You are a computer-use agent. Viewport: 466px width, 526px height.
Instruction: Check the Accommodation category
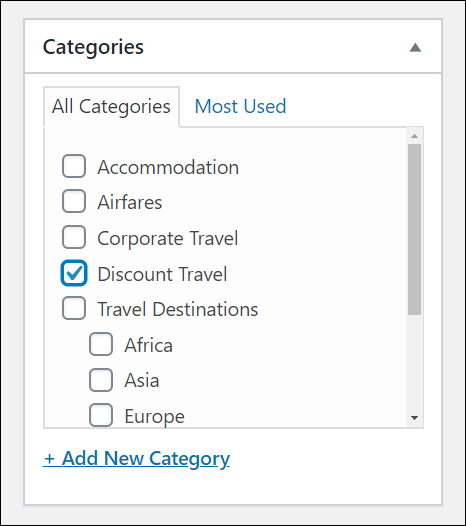pyautogui.click(x=74, y=166)
